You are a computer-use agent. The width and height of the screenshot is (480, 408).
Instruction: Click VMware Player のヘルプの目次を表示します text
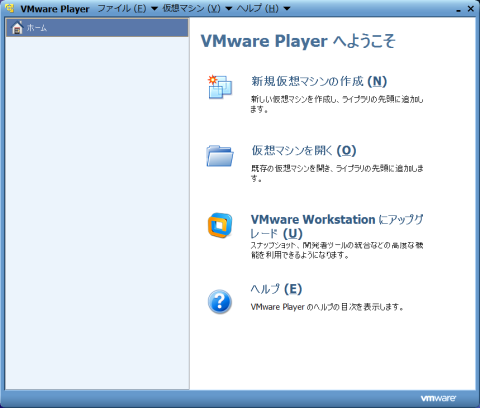327,307
